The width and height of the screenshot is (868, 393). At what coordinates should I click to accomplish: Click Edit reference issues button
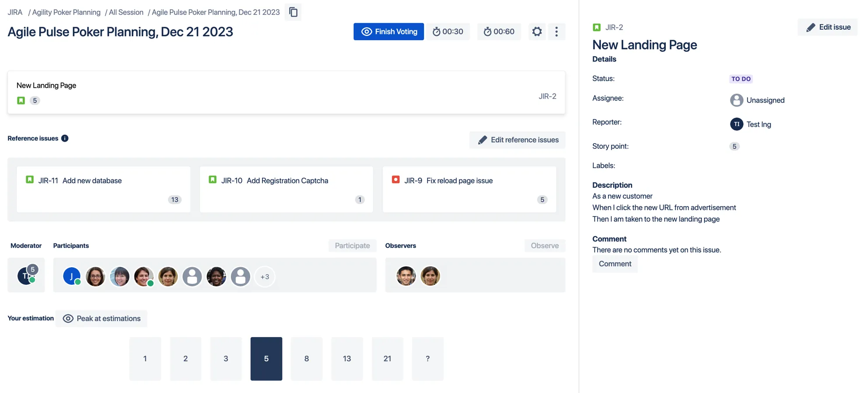click(x=517, y=140)
